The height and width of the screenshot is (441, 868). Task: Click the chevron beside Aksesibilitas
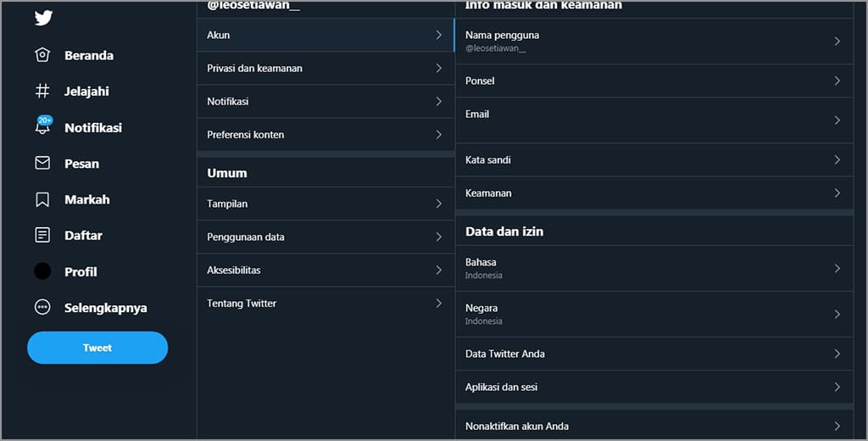point(438,271)
